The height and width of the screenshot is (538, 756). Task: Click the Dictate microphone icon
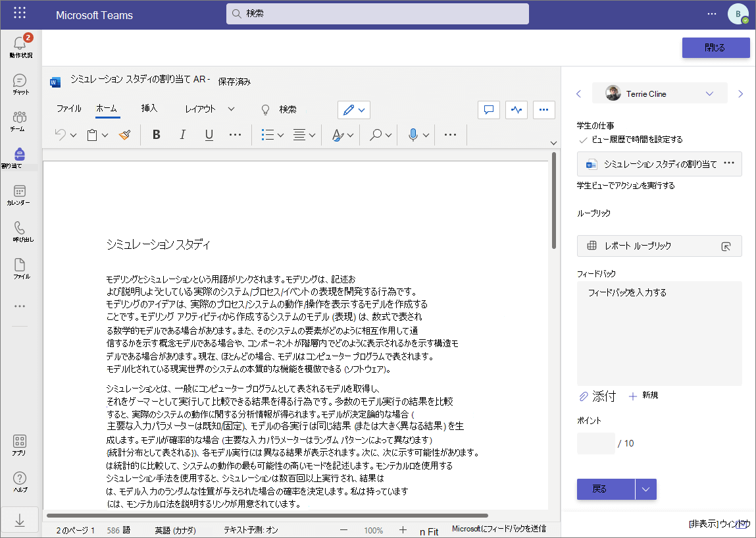click(x=413, y=135)
